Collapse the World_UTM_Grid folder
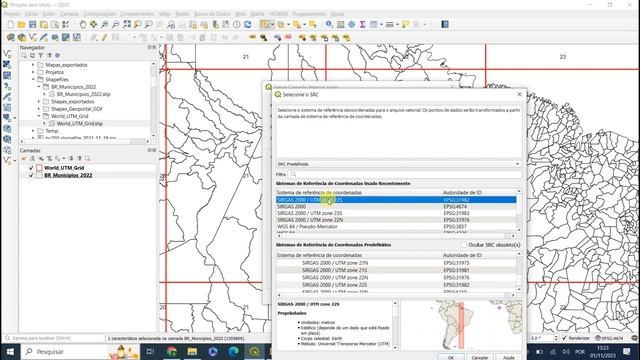 [39, 116]
